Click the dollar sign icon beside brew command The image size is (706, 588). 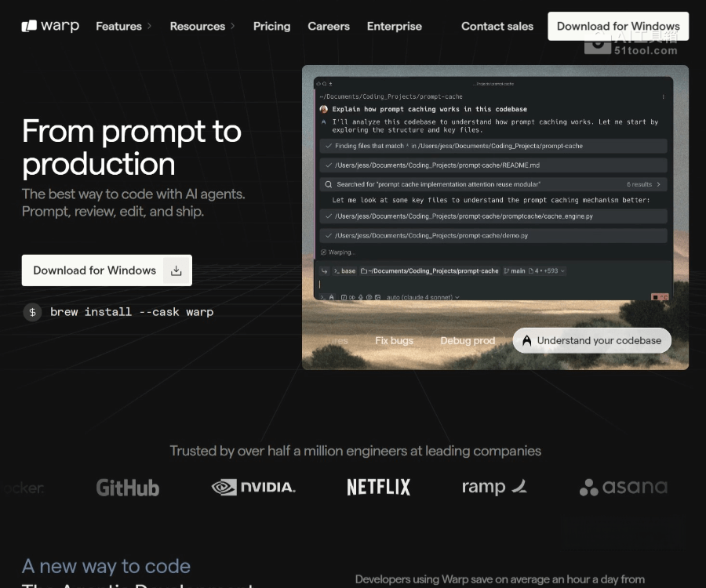click(x=32, y=312)
